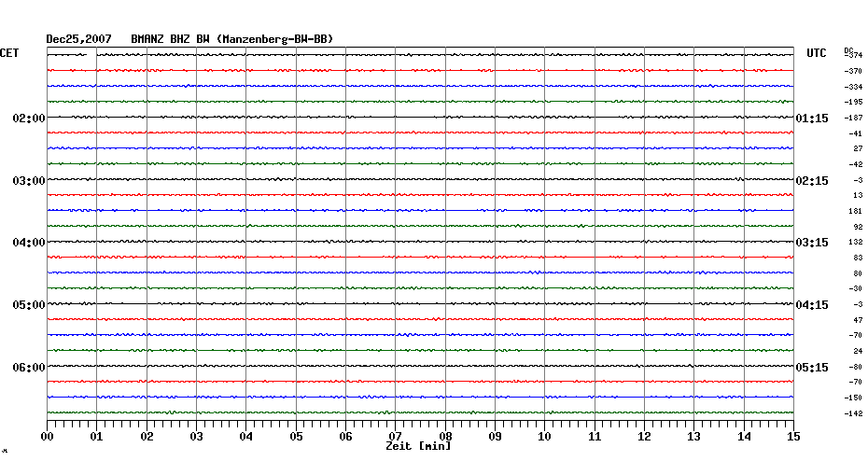Click the DC offset value -334
This screenshot has width=868, height=461.
tap(854, 87)
